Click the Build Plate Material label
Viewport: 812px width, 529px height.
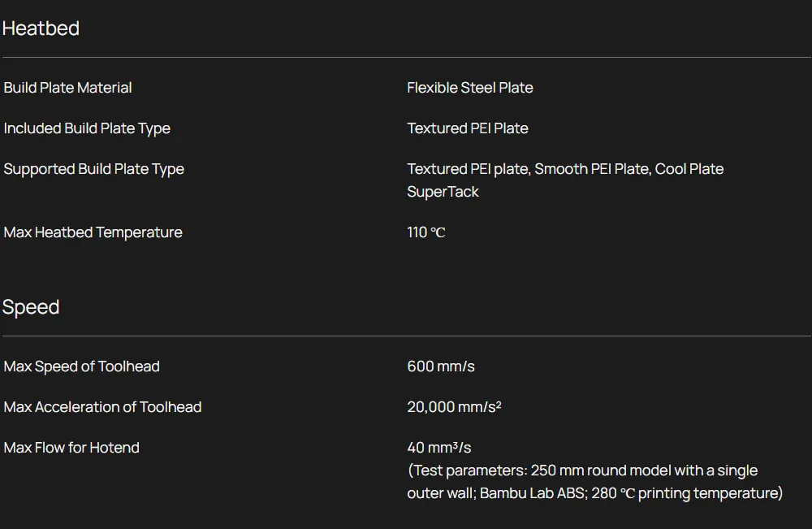(67, 88)
